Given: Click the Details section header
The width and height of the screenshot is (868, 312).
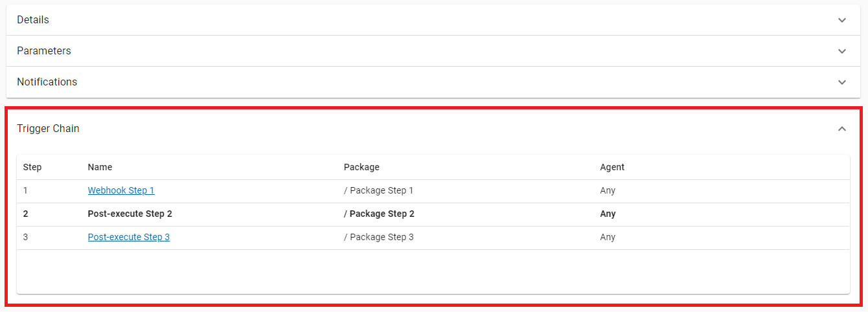Looking at the screenshot, I should (33, 20).
